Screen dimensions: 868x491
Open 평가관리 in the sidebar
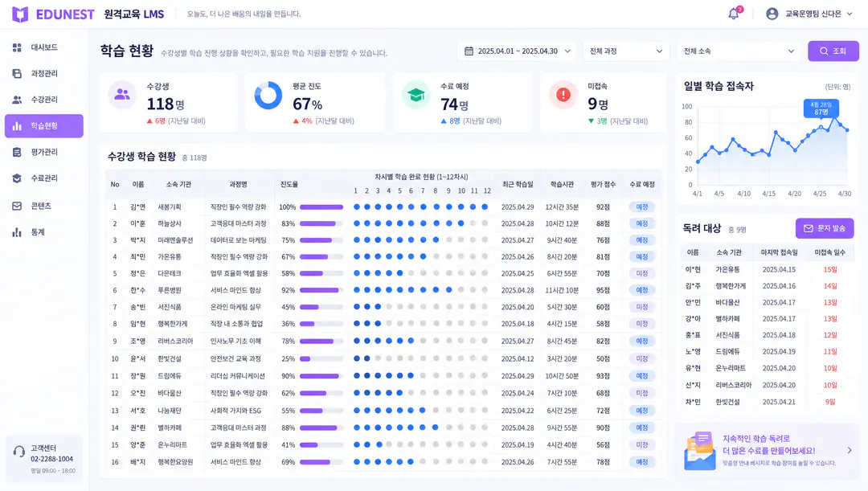tap(43, 152)
